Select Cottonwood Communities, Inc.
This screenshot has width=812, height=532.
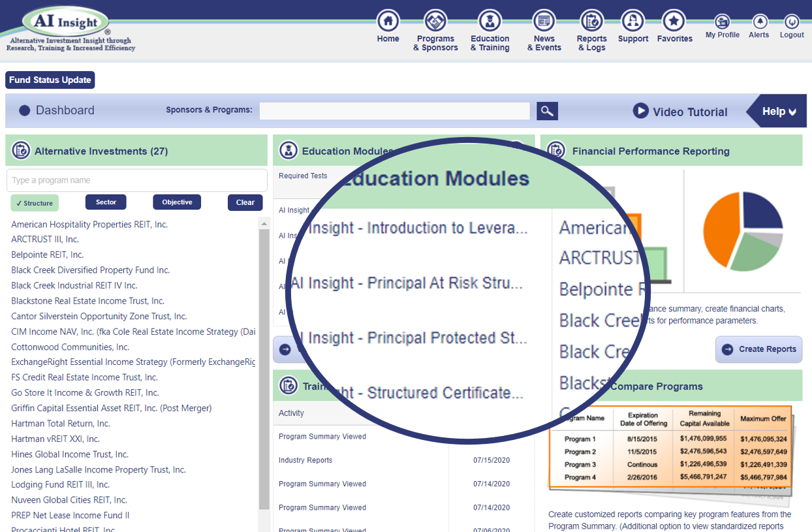(70, 347)
